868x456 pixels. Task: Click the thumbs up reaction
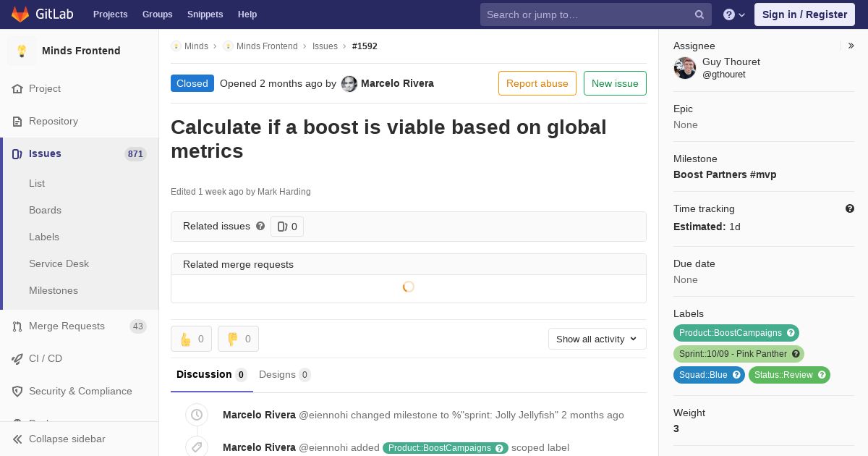[191, 339]
